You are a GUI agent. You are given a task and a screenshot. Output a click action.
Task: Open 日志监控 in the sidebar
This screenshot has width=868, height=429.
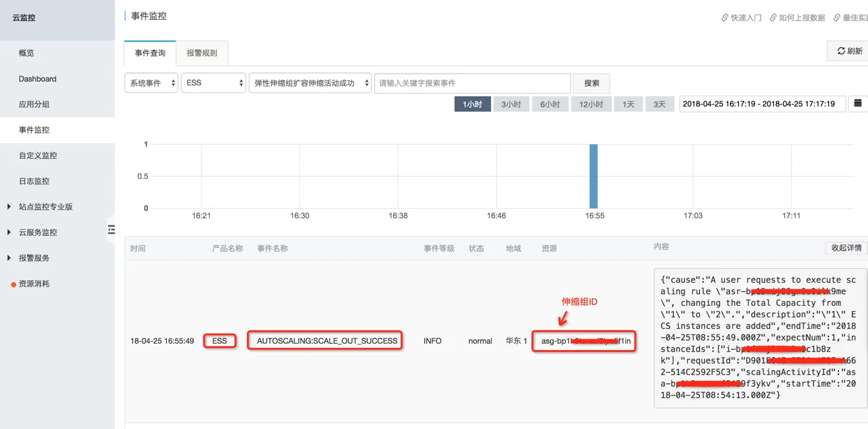[34, 181]
